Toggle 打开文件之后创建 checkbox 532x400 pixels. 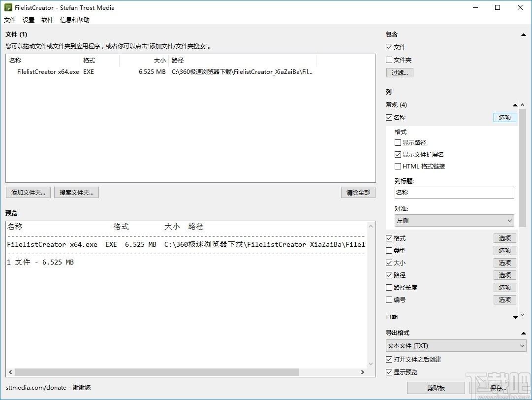point(389,359)
